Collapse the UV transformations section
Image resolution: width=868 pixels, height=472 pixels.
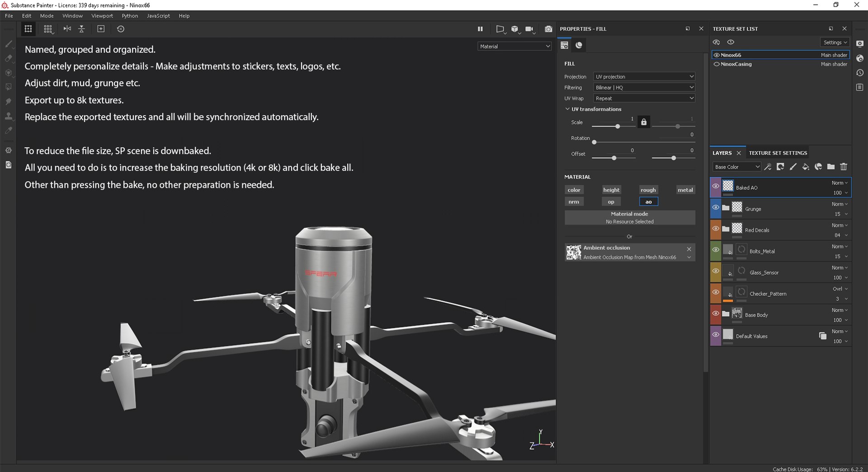567,109
